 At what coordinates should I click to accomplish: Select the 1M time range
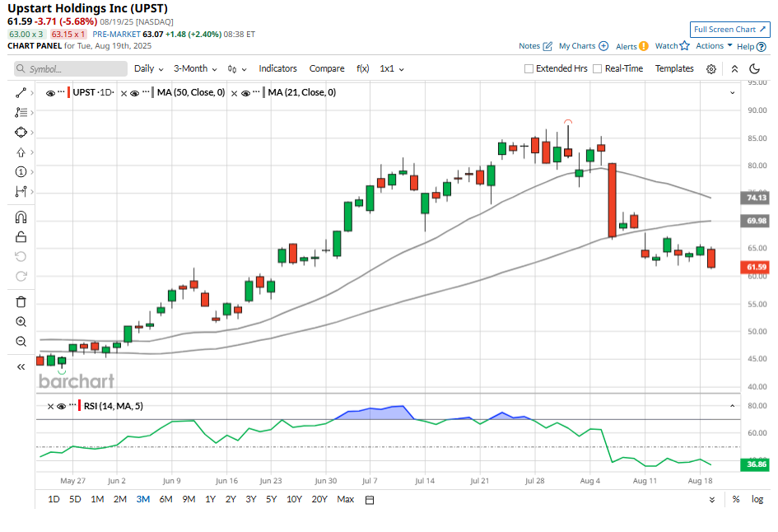tap(97, 499)
